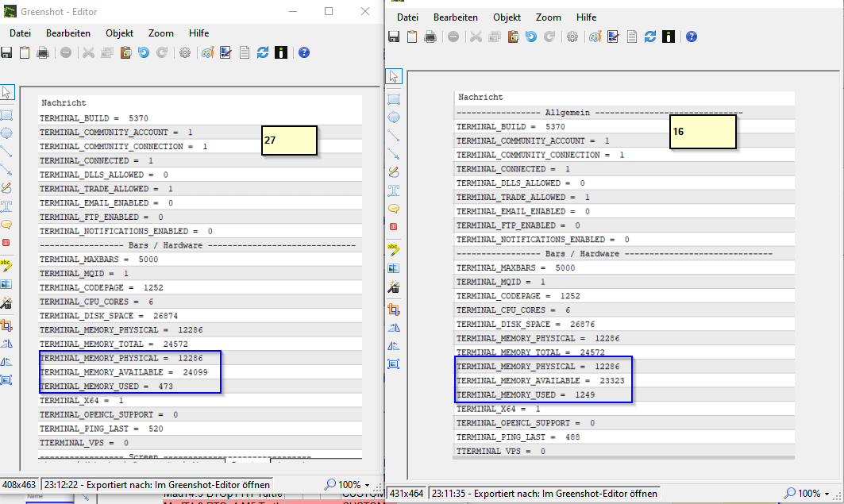
Task: Click the paint palette icon in the right editor toolbar
Action: pyautogui.click(x=595, y=37)
